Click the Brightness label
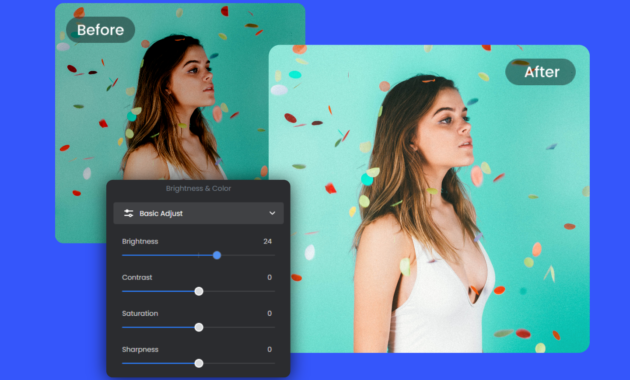630x380 pixels. pyautogui.click(x=140, y=241)
